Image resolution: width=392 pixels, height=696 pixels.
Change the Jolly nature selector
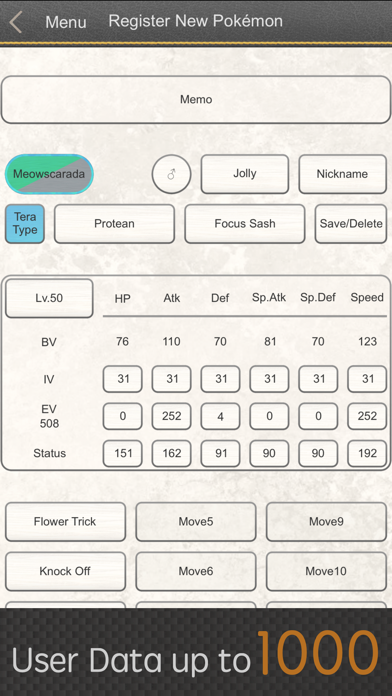click(x=245, y=174)
